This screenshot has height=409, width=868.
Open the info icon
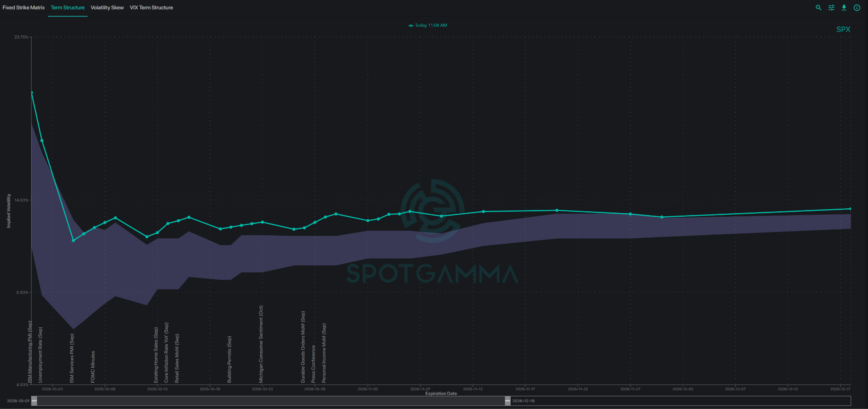(x=857, y=8)
